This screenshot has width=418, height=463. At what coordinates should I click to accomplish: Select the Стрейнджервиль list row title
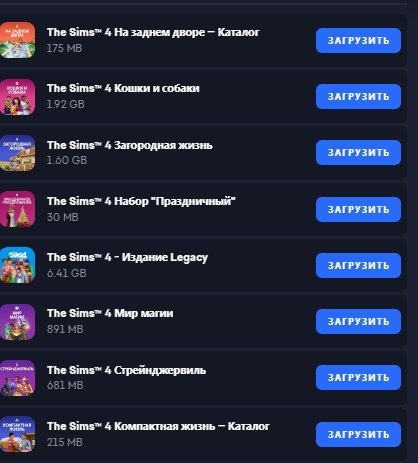click(126, 370)
